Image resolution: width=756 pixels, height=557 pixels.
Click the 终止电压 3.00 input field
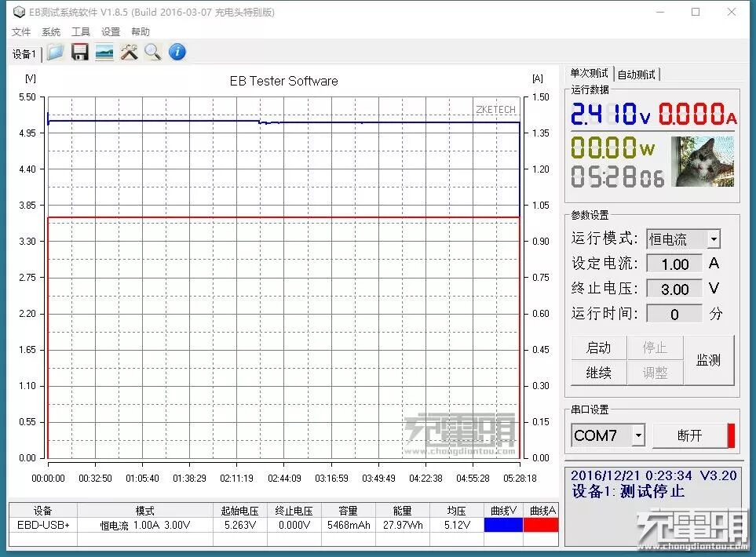point(674,289)
